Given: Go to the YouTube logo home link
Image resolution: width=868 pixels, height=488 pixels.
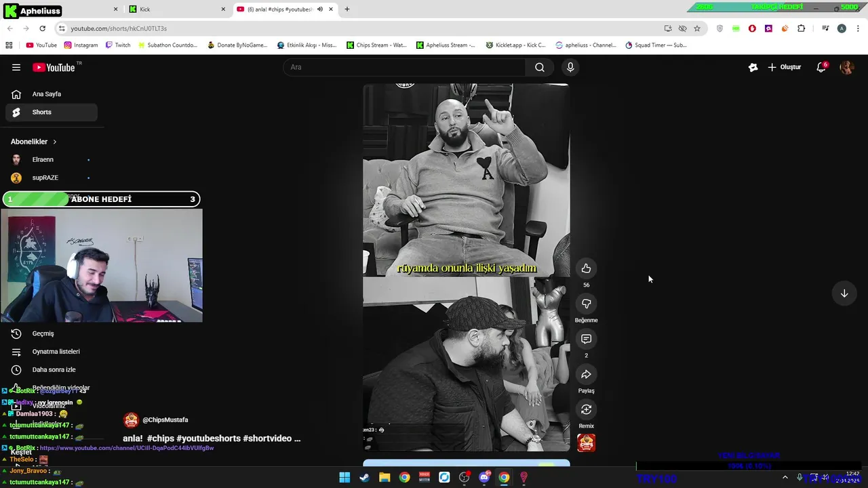Looking at the screenshot, I should [x=54, y=67].
